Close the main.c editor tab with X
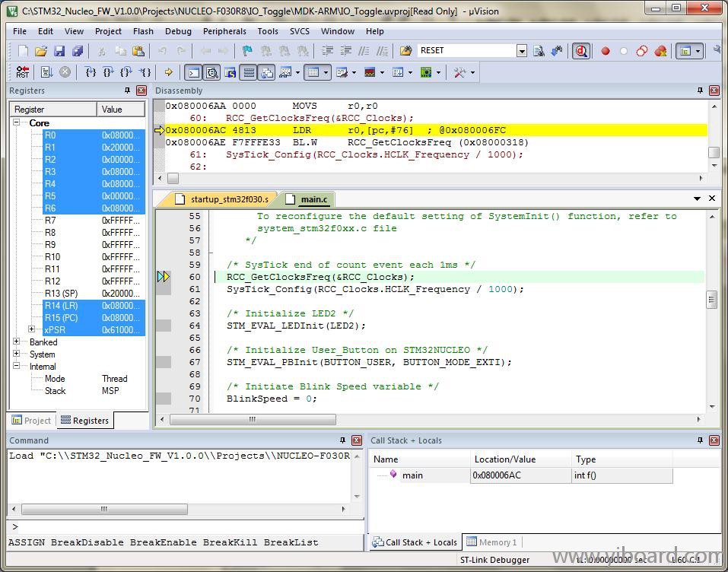The height and width of the screenshot is (572, 728). 712,199
